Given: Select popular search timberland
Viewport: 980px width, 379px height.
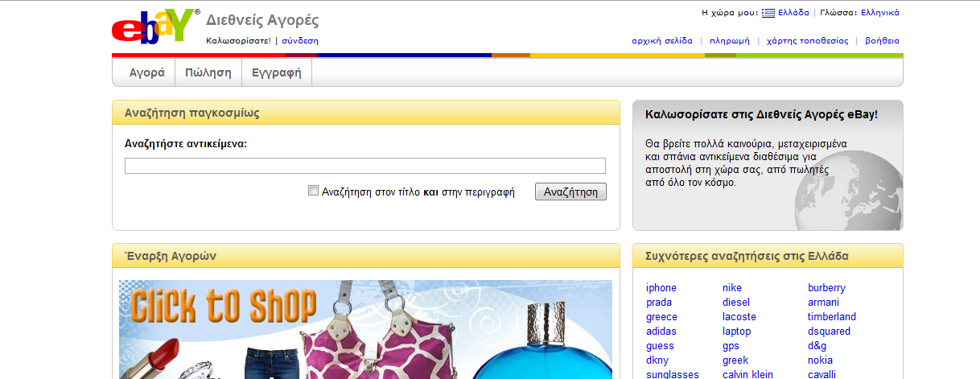Looking at the screenshot, I should [x=832, y=317].
